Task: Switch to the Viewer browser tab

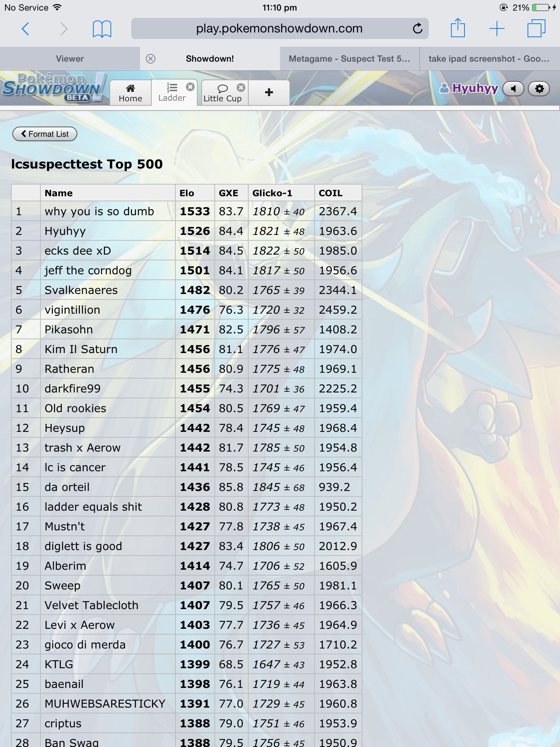Action: pyautogui.click(x=70, y=59)
